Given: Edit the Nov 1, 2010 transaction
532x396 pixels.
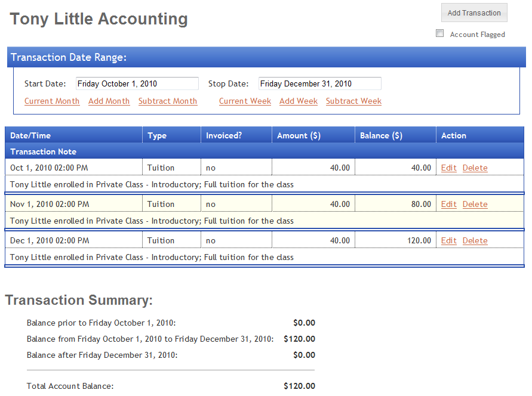Looking at the screenshot, I should 448,205.
